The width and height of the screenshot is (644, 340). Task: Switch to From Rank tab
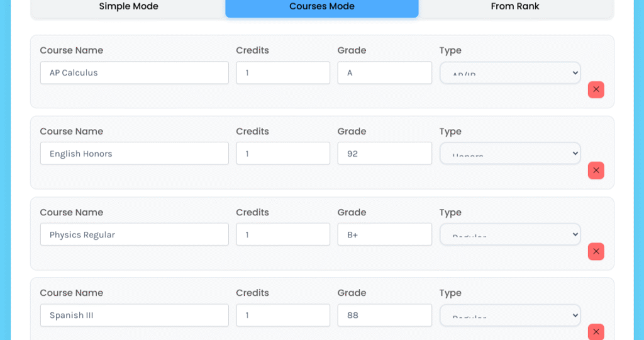515,7
